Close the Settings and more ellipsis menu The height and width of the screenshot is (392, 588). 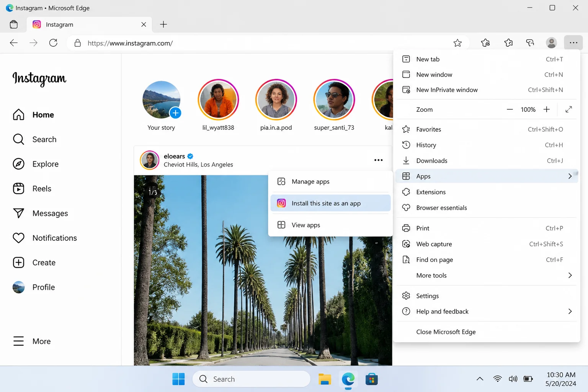tap(573, 43)
